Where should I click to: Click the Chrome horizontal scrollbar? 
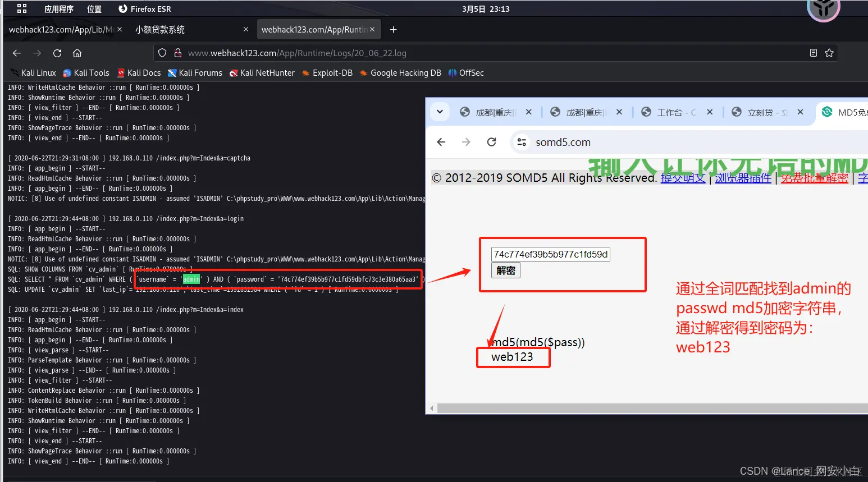(652, 408)
